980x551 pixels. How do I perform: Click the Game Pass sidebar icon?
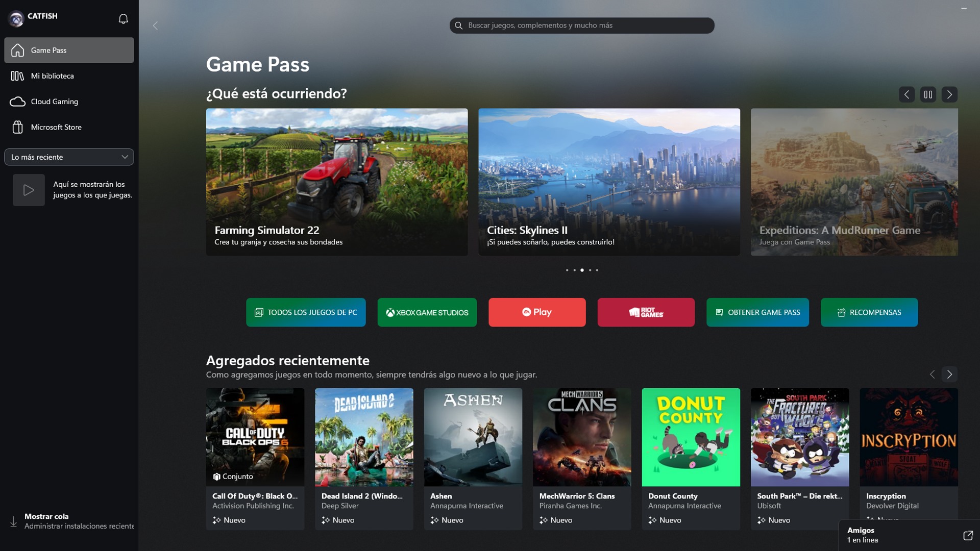click(x=18, y=50)
